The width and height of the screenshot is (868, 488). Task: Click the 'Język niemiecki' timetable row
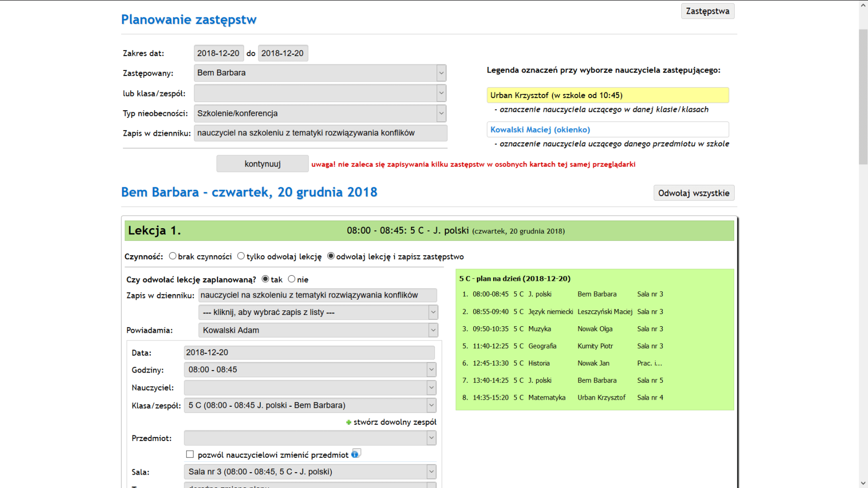(563, 311)
